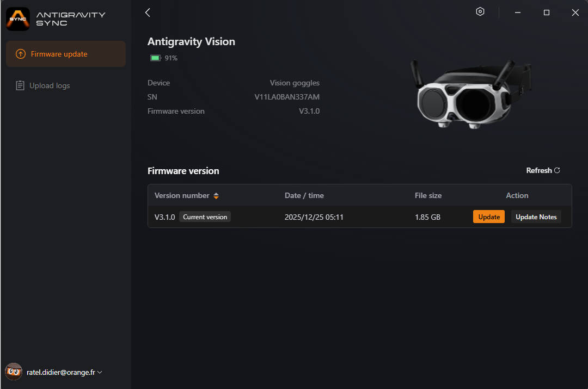The width and height of the screenshot is (588, 389).
Task: Go back using the back arrow
Action: 148,13
